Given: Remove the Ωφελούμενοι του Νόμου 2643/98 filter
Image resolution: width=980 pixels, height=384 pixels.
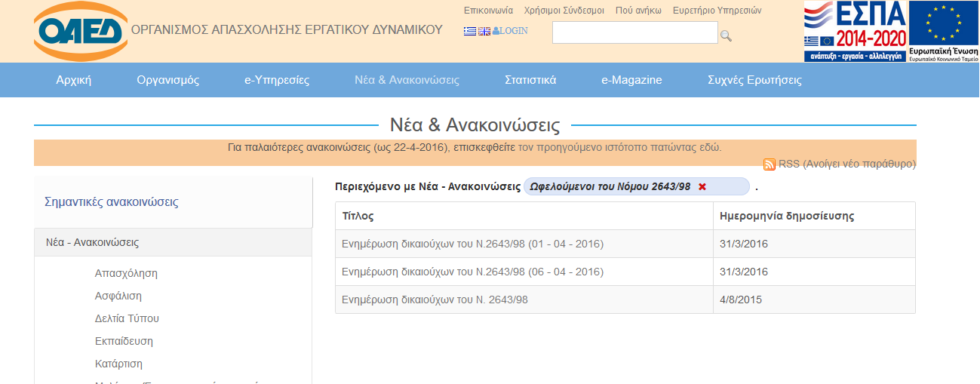Looking at the screenshot, I should click(702, 186).
